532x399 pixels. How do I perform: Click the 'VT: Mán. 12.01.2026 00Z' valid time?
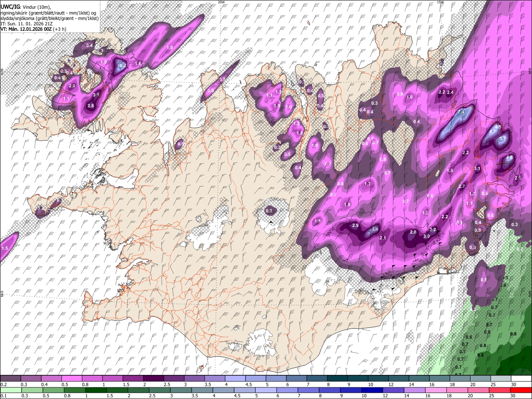pos(26,29)
